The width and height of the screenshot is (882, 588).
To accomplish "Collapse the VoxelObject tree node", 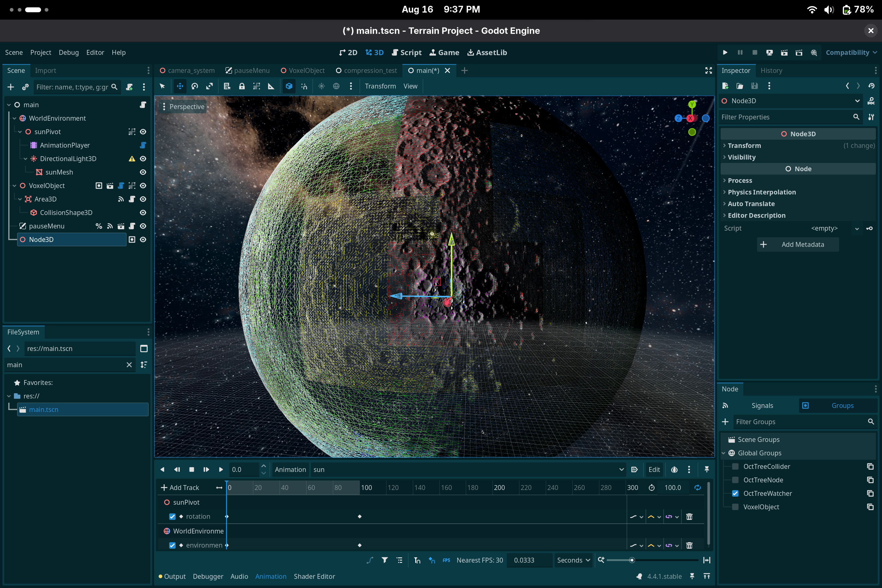I will (x=14, y=186).
